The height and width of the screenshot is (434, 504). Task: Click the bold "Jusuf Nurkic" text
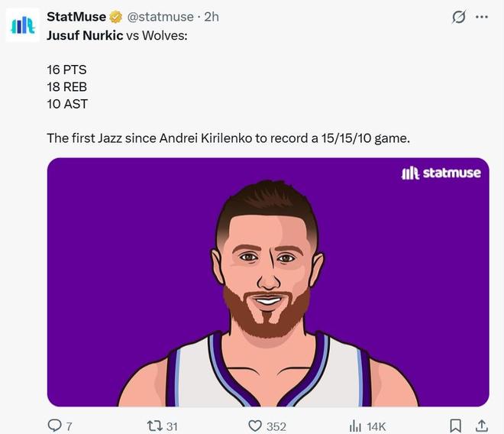[x=85, y=35]
